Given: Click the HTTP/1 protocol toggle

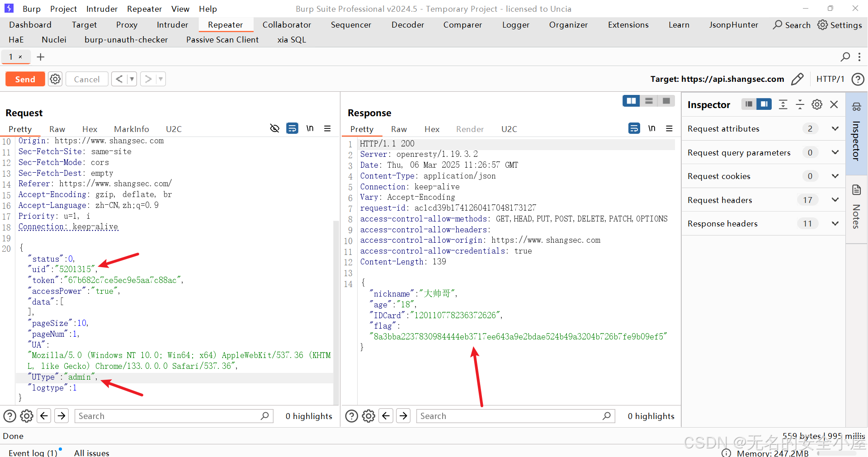Looking at the screenshot, I should (830, 79).
